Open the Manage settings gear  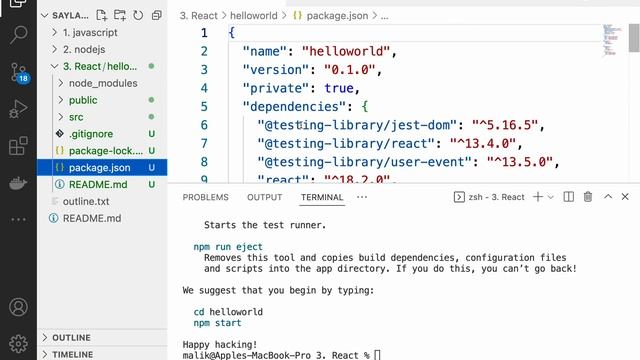click(x=18, y=344)
